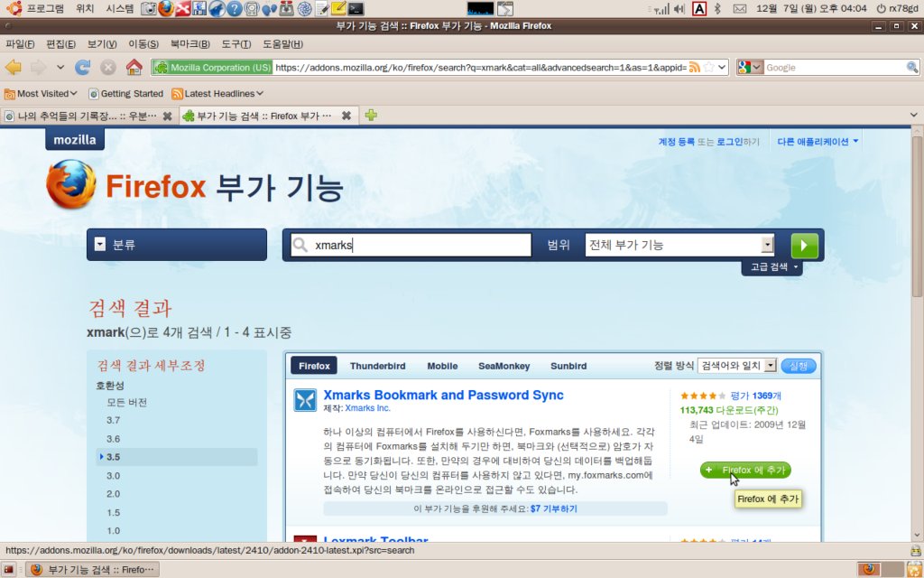Open the 다른 애플리케이션 dropdown

coord(818,142)
